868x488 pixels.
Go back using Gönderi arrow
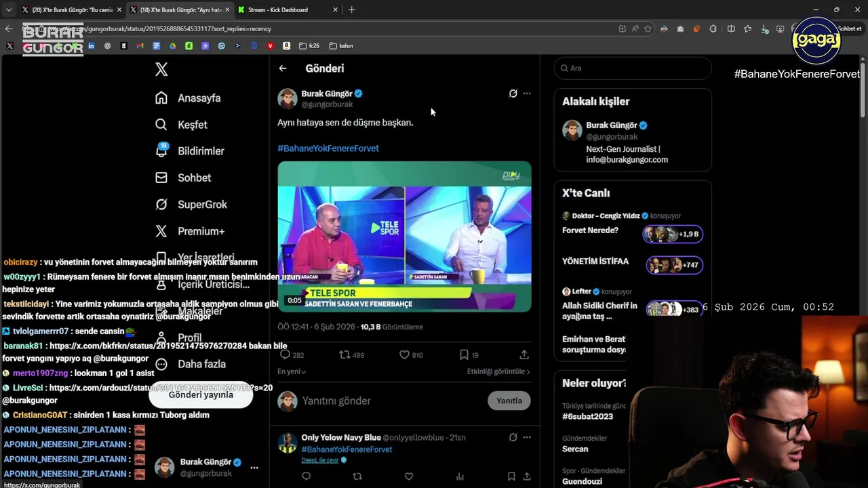(283, 68)
